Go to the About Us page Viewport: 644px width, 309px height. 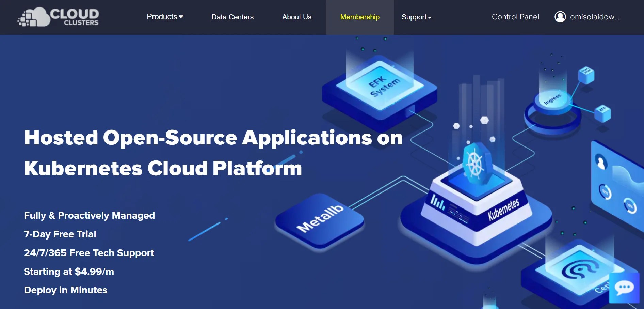click(297, 17)
